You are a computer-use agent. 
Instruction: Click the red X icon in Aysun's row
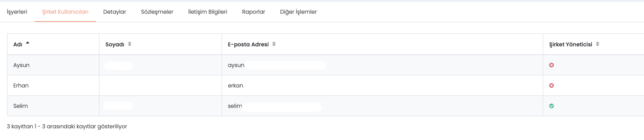coord(551,65)
